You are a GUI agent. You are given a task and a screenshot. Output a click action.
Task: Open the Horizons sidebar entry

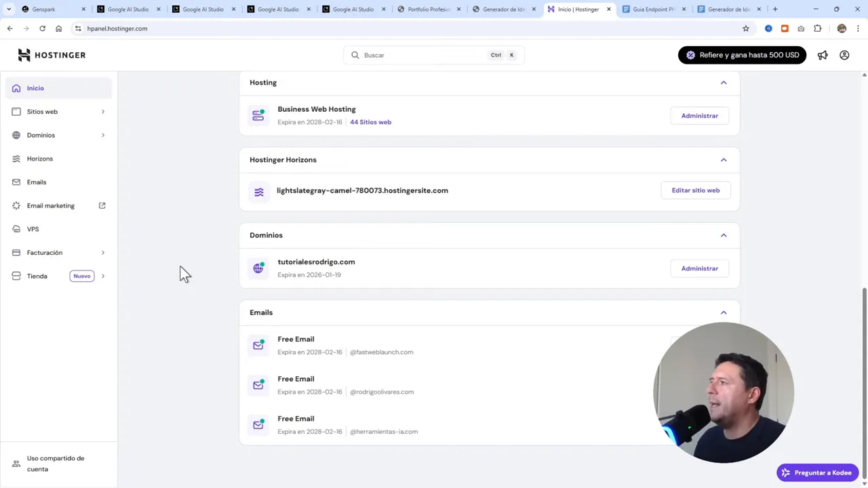pos(39,158)
